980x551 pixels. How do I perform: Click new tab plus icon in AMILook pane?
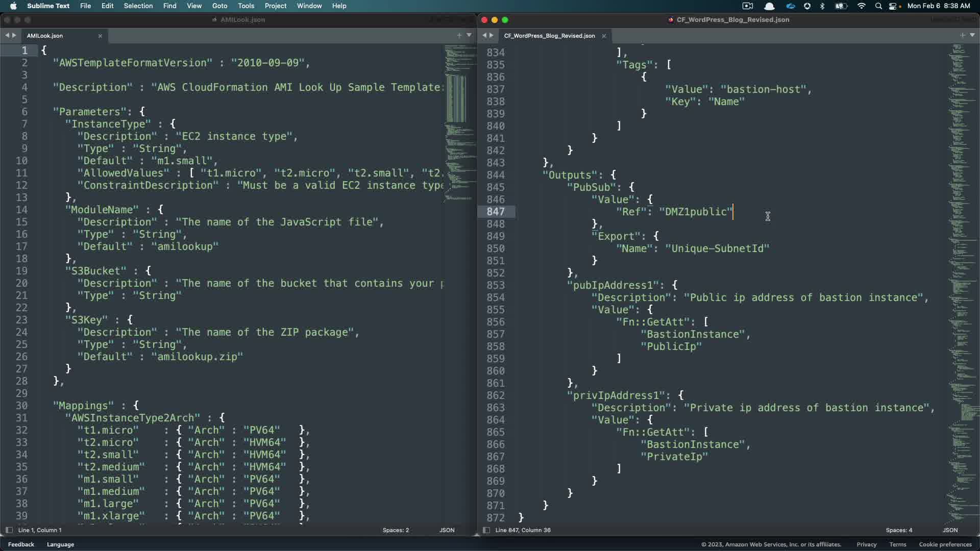pyautogui.click(x=459, y=35)
